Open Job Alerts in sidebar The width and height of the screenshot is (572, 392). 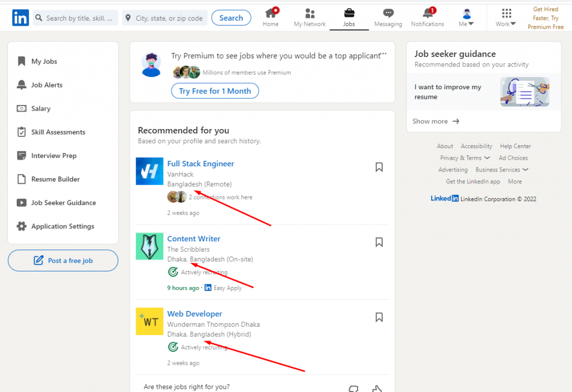(x=40, y=85)
